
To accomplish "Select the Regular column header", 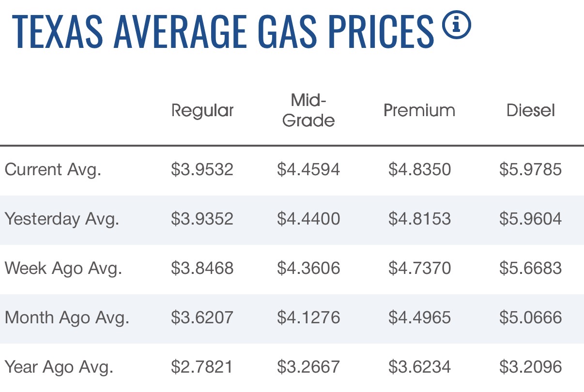I will point(202,111).
